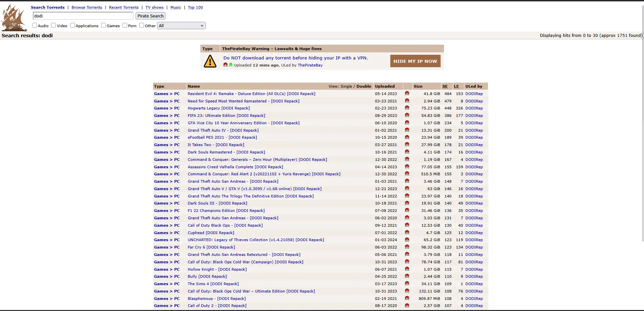
Task: Focus the search field containing dodi
Action: click(83, 16)
